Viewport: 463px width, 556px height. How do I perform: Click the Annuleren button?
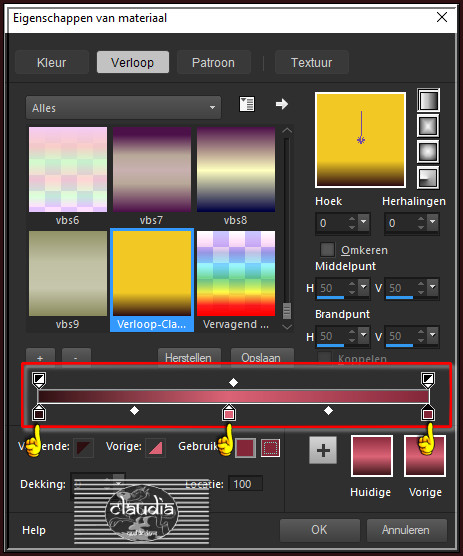(x=406, y=530)
